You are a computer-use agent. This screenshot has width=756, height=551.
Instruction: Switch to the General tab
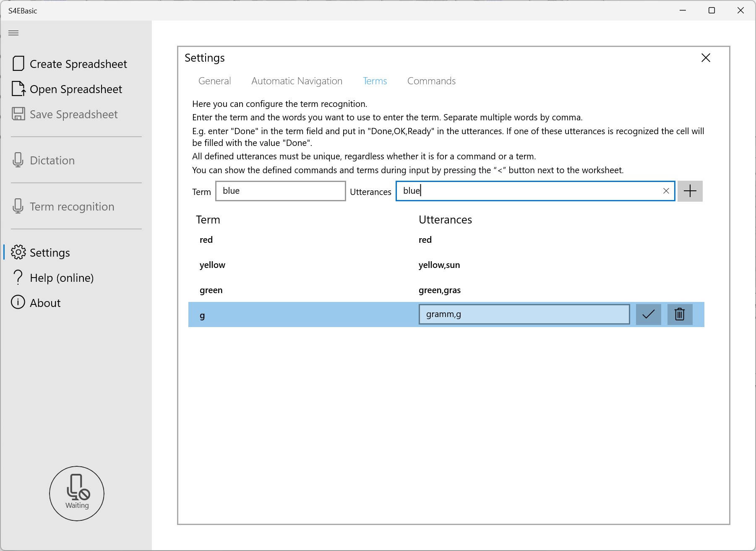(x=214, y=81)
